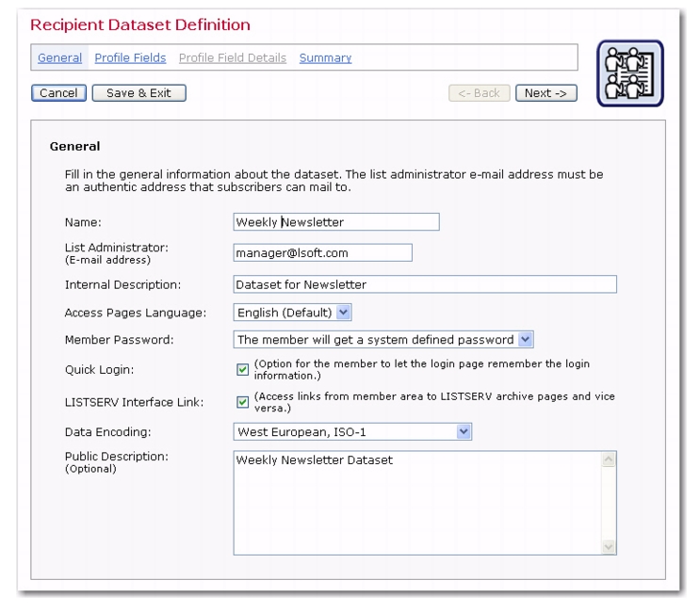
Task: Open the Profile Fields tab
Action: [130, 58]
